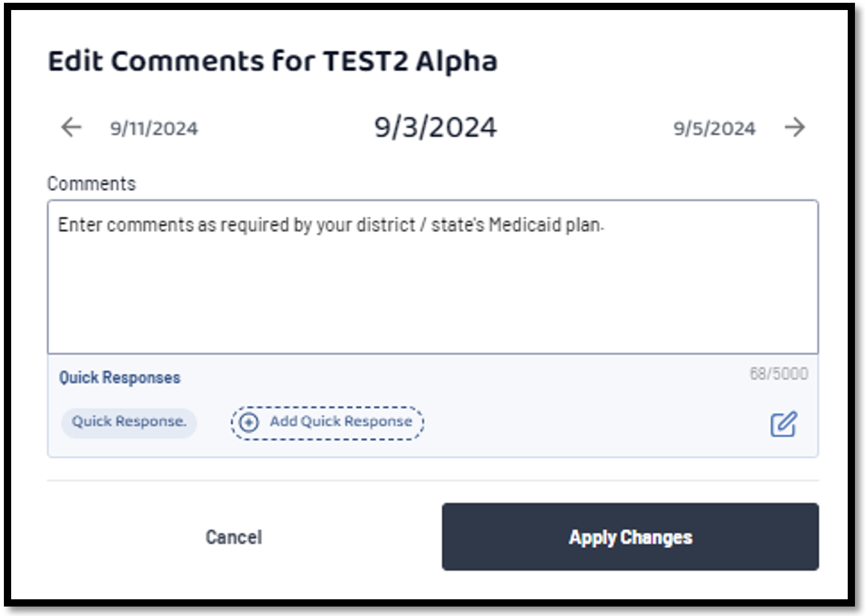Jump to the 9/11/2024 date

154,129
